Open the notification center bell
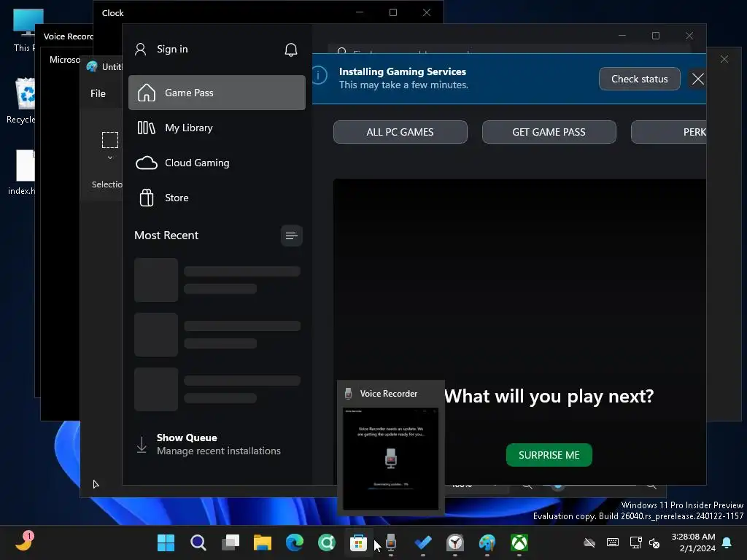Viewport: 747px width, 560px height. (x=727, y=542)
